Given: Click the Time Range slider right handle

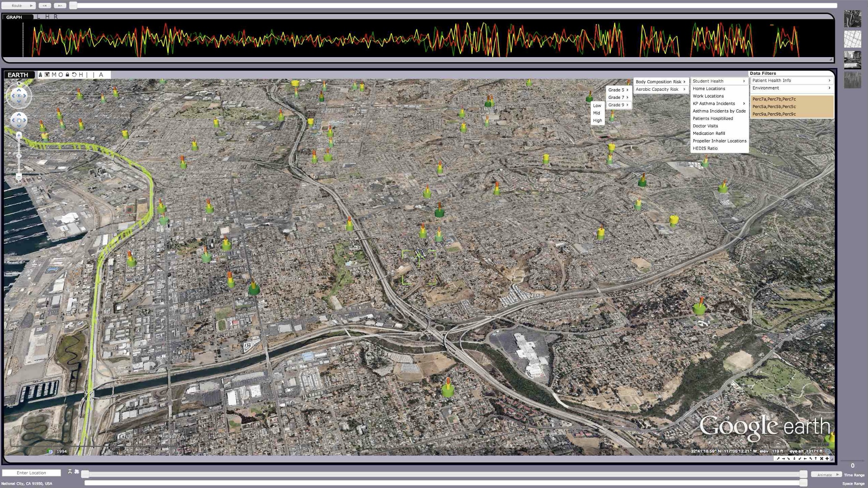Looking at the screenshot, I should pos(803,474).
